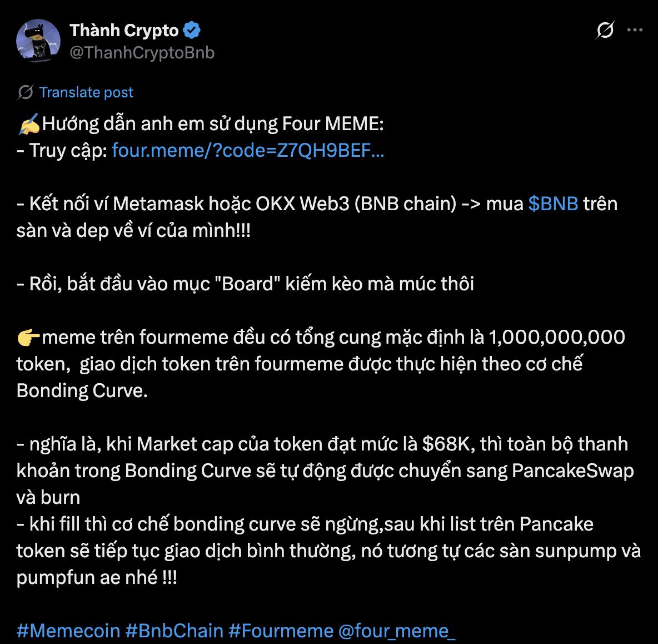Click the blue verified checkmark badge

pyautogui.click(x=192, y=31)
